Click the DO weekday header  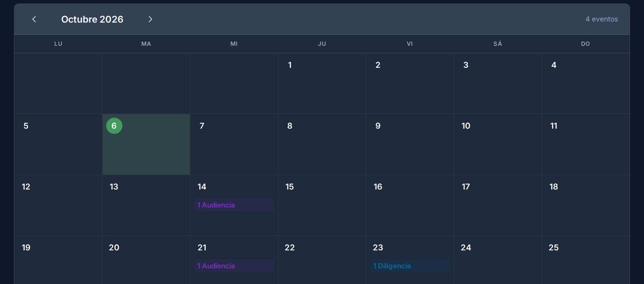pyautogui.click(x=585, y=44)
